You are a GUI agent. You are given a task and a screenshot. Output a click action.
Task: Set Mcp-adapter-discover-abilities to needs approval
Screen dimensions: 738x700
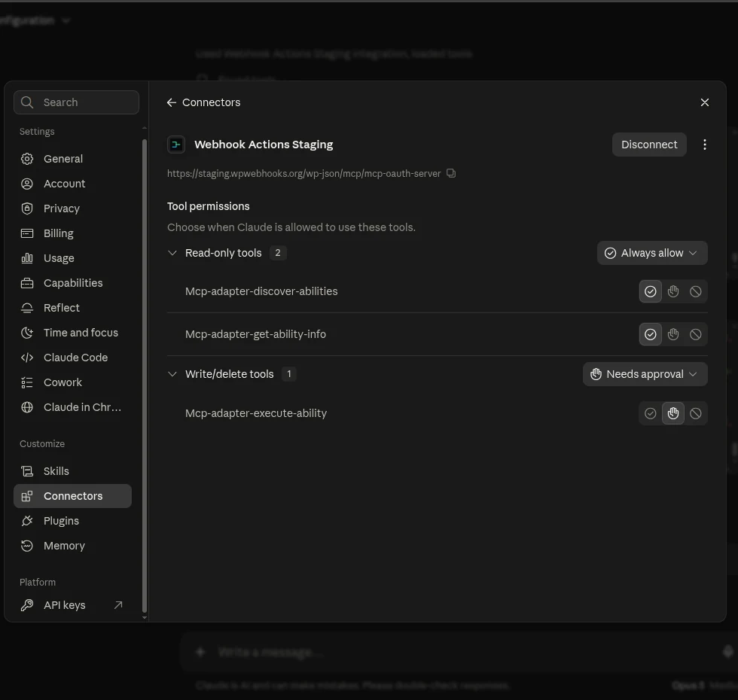(x=672, y=292)
